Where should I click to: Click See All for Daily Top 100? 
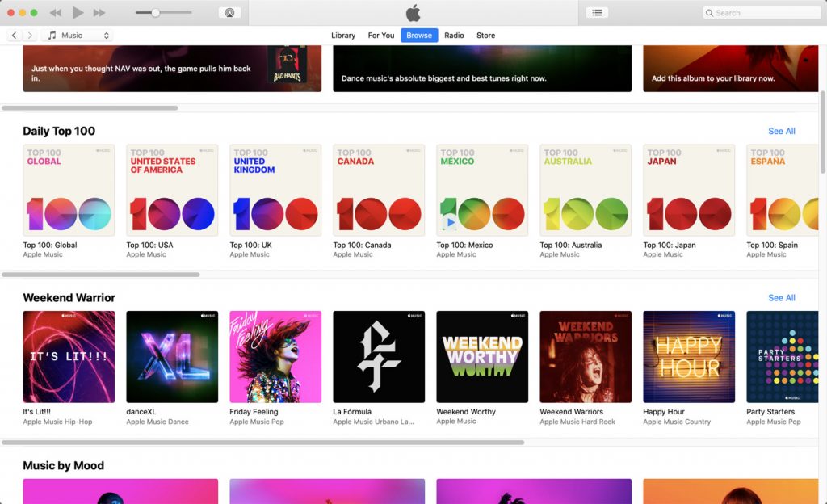tap(782, 132)
